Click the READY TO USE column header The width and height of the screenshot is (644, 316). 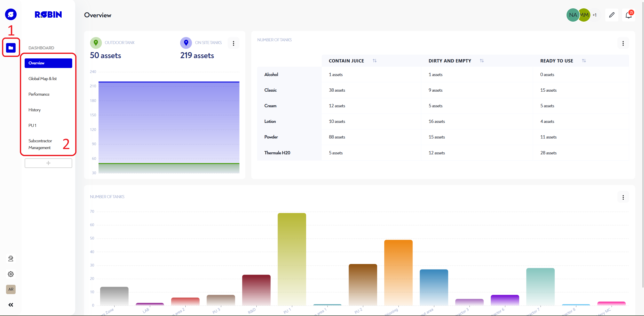click(x=557, y=61)
